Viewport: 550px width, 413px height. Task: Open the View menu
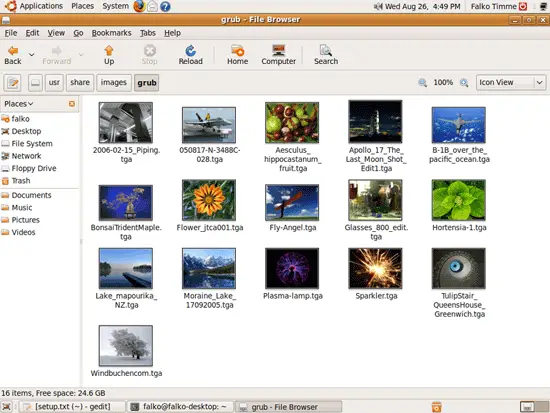pyautogui.click(x=56, y=33)
